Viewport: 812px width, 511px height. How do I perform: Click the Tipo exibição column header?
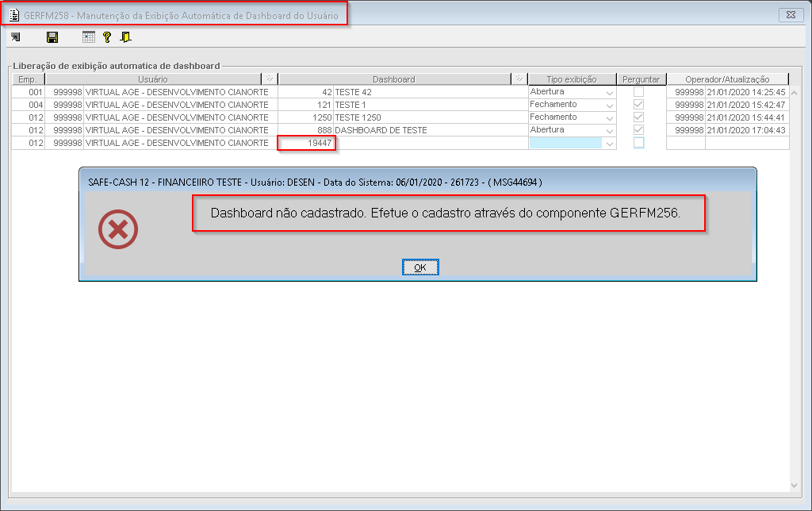[x=572, y=79]
